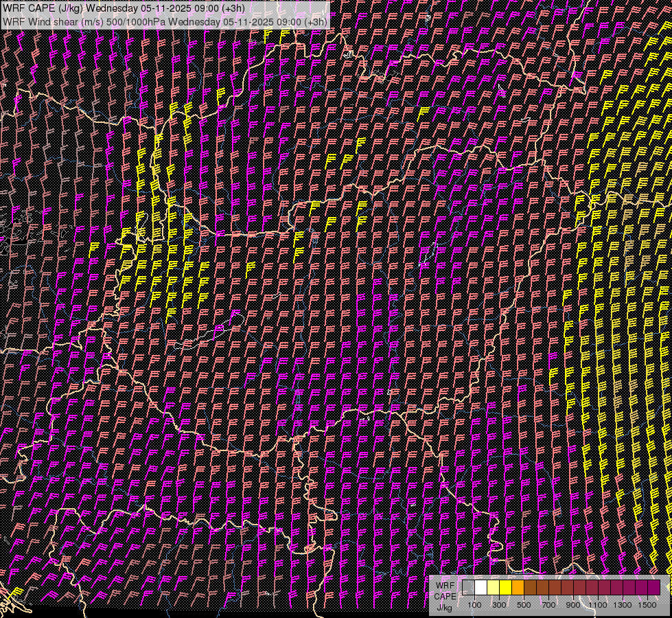Click the first brown swatch after orange
The image size is (672, 618).
(530, 588)
